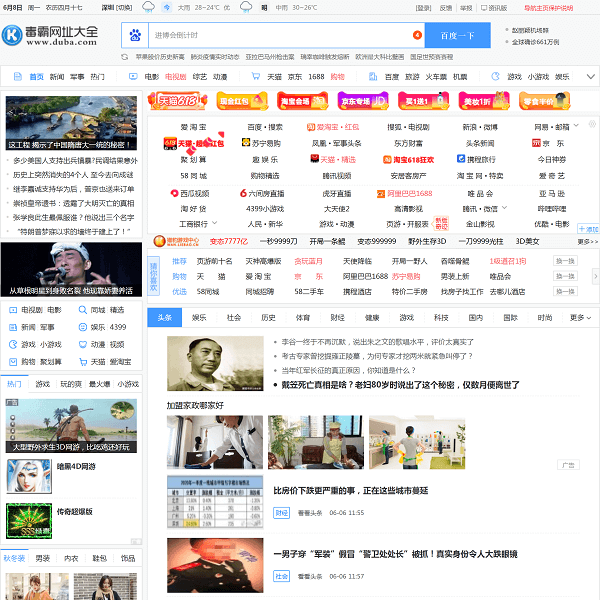
Task: Expand the 腾讯·微信 dropdown arrow
Action: point(504,208)
